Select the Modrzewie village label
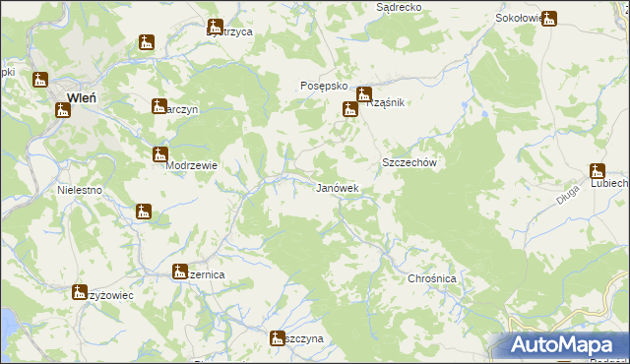The width and height of the screenshot is (630, 364). tap(192, 165)
